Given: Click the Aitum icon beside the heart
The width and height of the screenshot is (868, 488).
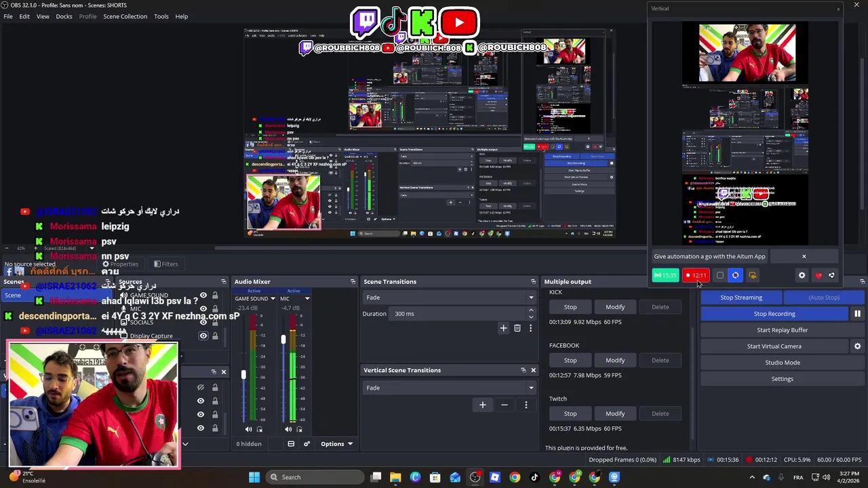Looking at the screenshot, I should 832,275.
